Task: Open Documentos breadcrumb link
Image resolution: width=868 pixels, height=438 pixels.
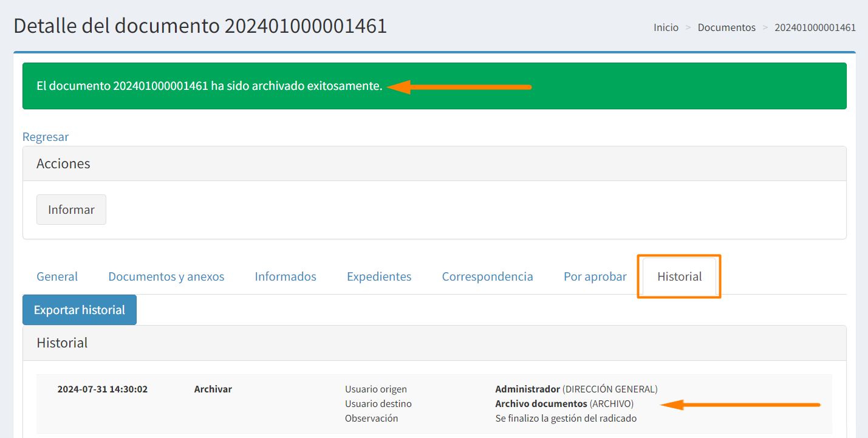Action: [x=726, y=27]
